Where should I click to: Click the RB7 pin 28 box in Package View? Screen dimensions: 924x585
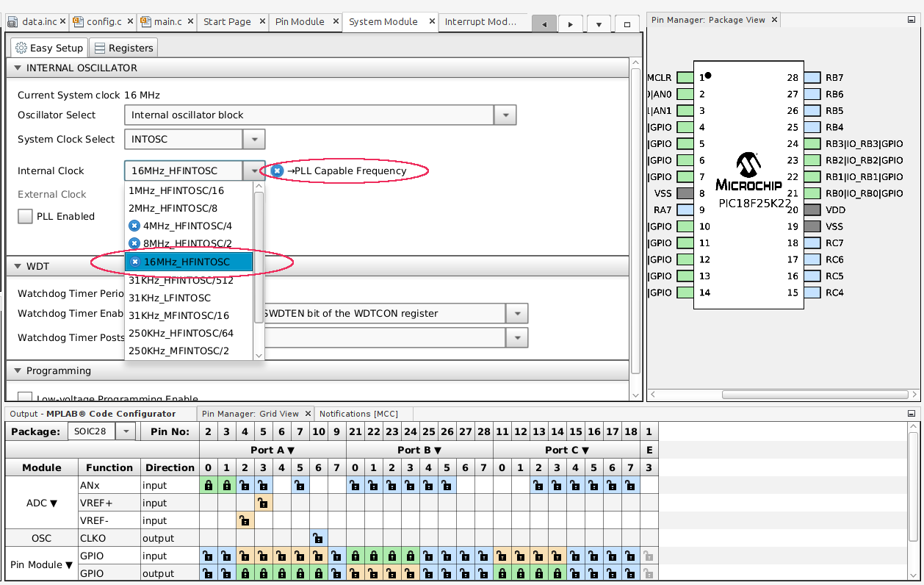point(812,77)
